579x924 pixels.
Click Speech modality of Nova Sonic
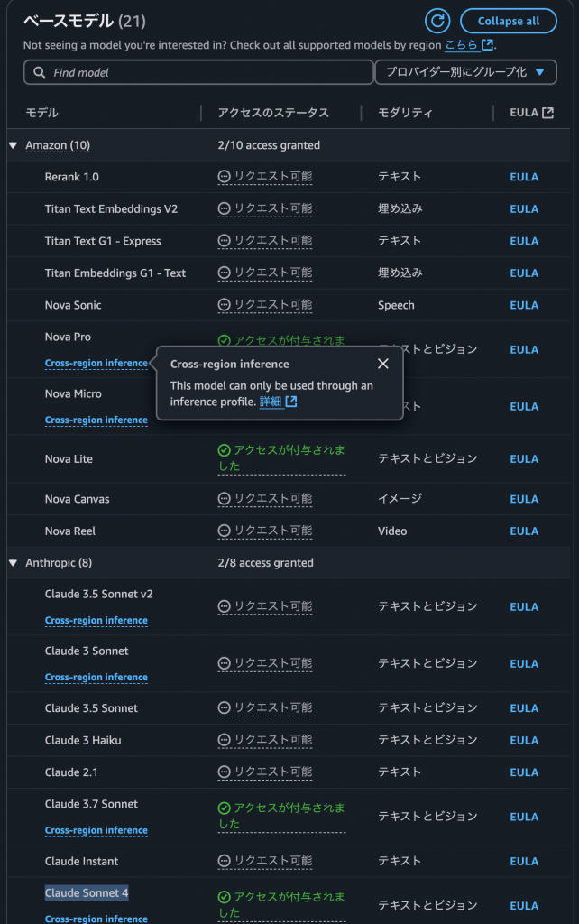[x=396, y=305]
